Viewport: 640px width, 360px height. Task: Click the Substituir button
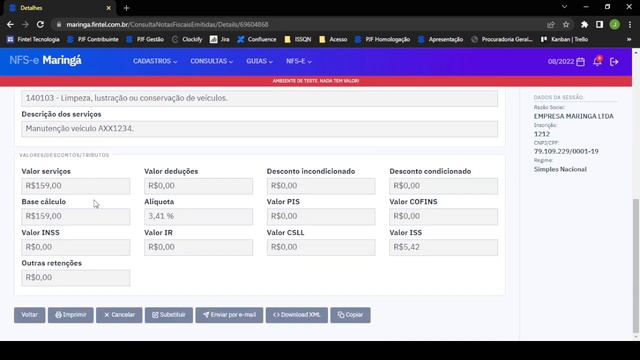(x=169, y=315)
